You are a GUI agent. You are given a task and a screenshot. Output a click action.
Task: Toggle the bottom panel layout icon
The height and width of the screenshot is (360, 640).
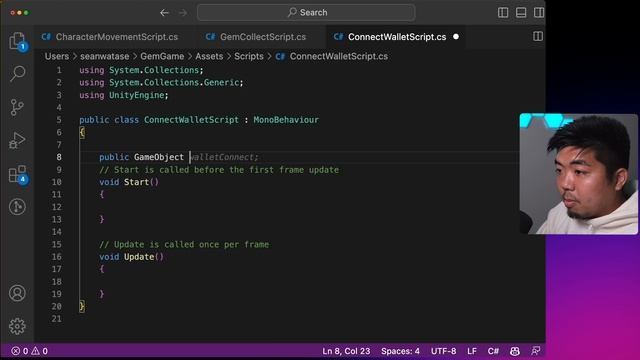pyautogui.click(x=521, y=13)
